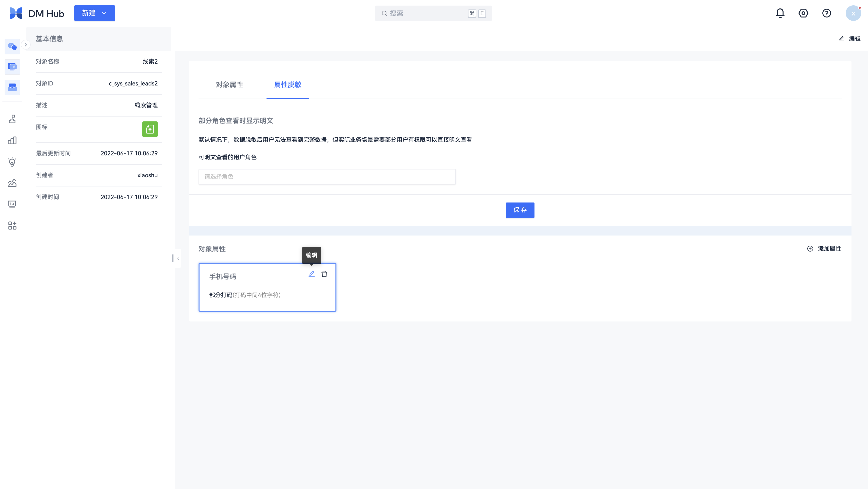Open the bar chart sidebar icon
868x489 pixels.
(12, 140)
